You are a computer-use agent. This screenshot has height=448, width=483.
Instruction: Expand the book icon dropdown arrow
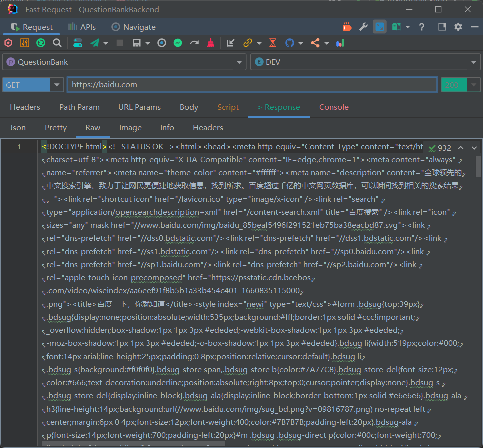pyautogui.click(x=408, y=27)
